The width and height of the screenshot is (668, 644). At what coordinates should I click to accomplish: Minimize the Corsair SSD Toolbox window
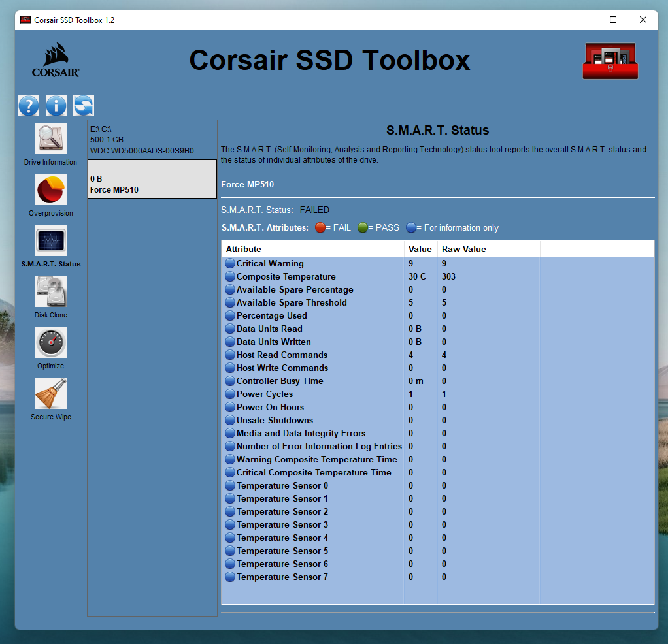pos(584,20)
